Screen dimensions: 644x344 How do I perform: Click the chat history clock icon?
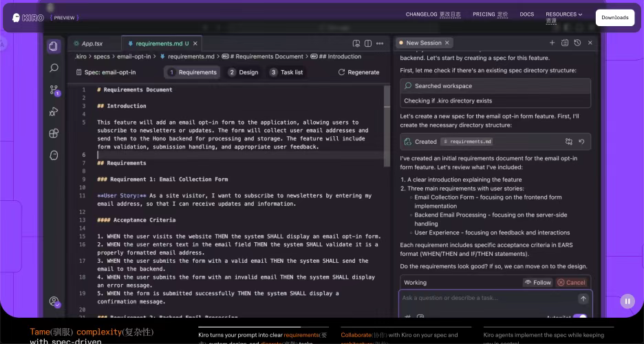coord(577,43)
